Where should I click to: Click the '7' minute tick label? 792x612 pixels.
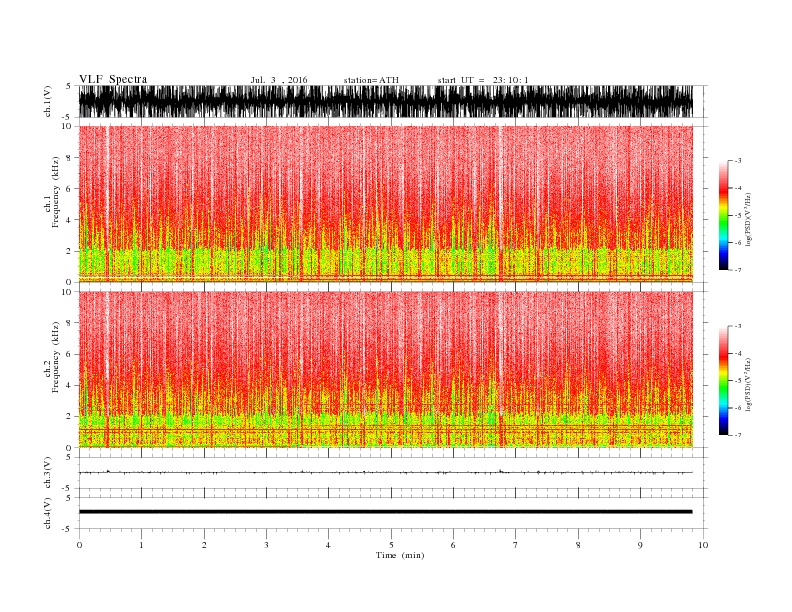[x=516, y=545]
